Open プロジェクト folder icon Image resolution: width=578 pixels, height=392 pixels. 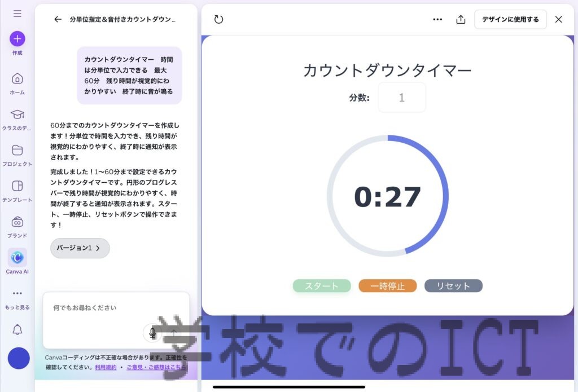click(x=17, y=150)
